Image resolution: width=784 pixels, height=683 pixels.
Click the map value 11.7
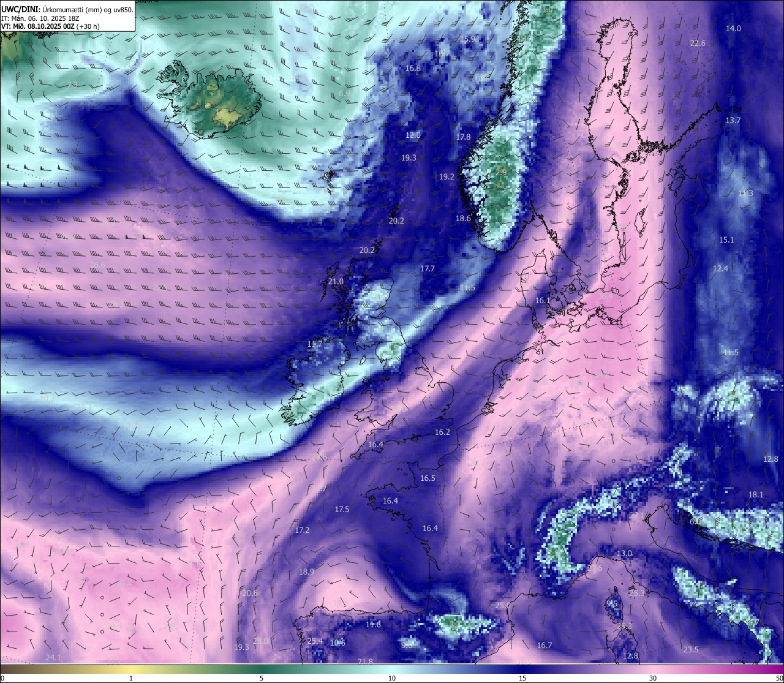[315, 344]
